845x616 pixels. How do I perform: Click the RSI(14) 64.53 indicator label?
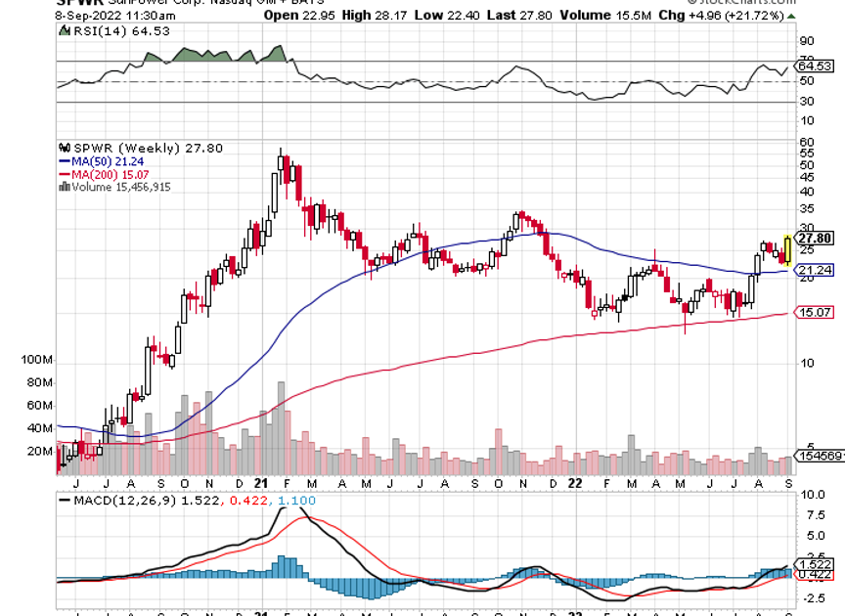click(121, 32)
